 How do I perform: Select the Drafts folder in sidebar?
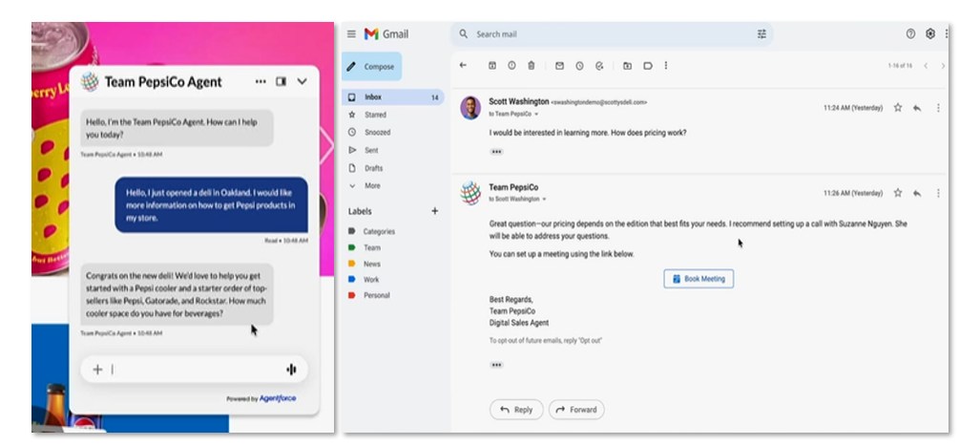tap(372, 168)
